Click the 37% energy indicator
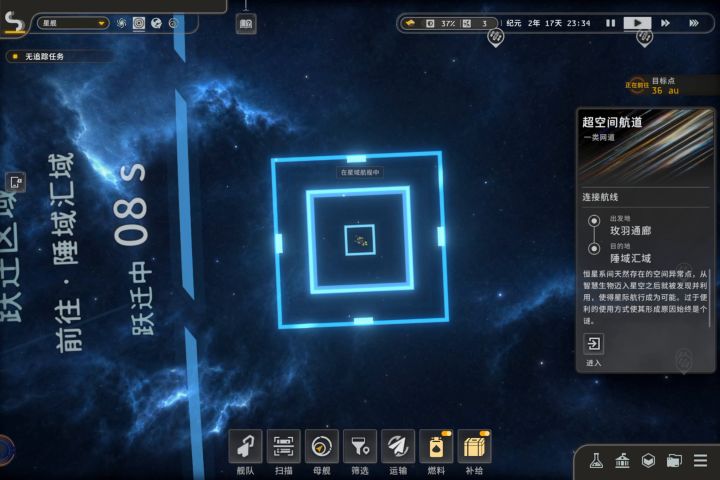 tap(442, 23)
